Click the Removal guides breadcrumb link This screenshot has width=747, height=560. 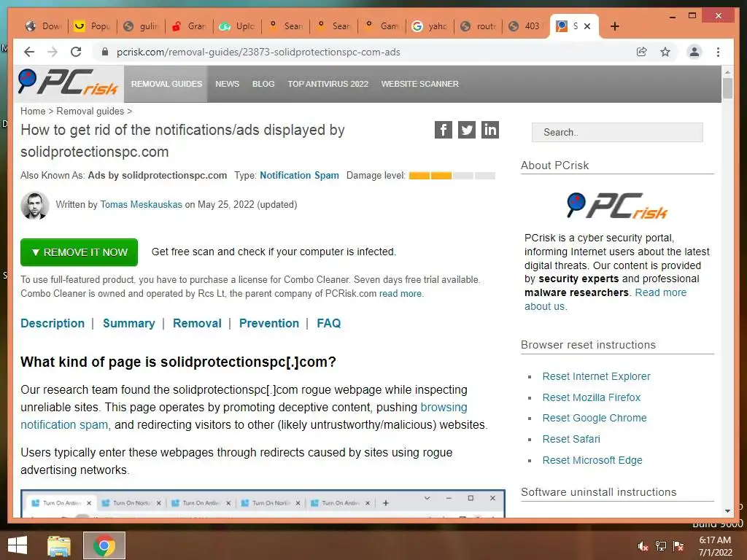point(90,111)
